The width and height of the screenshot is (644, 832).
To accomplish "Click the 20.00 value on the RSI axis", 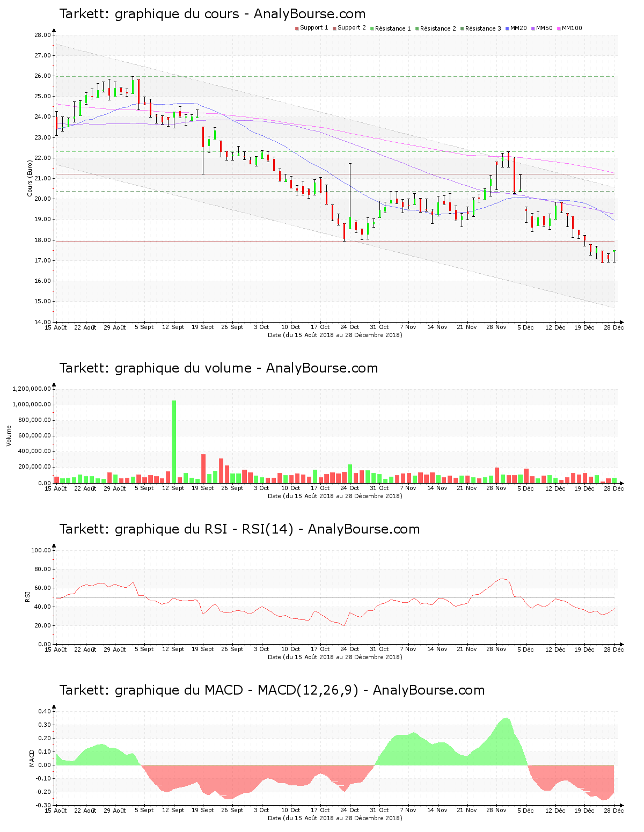I will click(x=42, y=625).
